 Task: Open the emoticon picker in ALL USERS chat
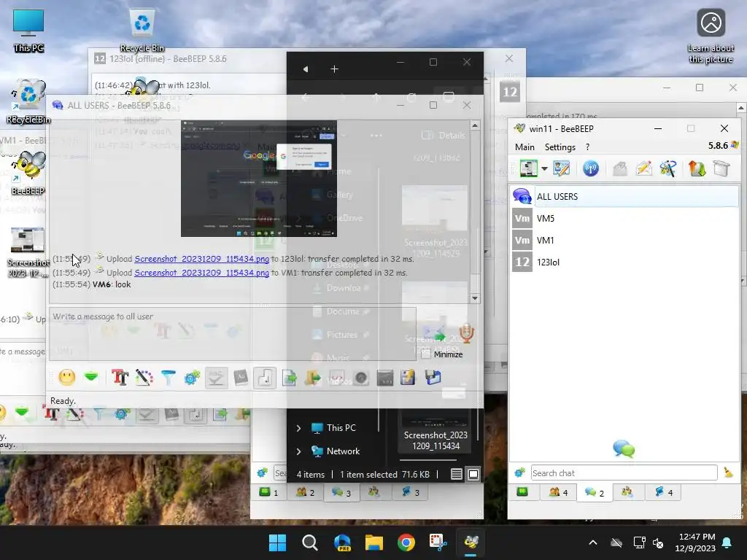coord(66,378)
